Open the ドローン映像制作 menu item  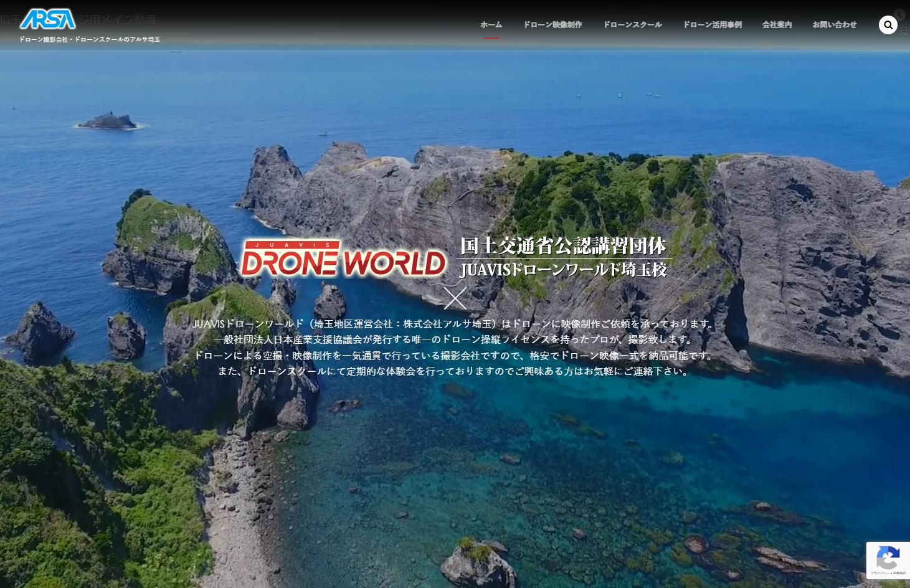(x=552, y=25)
